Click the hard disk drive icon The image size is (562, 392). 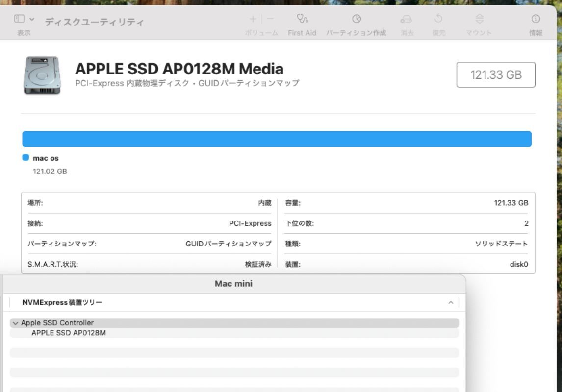click(42, 75)
